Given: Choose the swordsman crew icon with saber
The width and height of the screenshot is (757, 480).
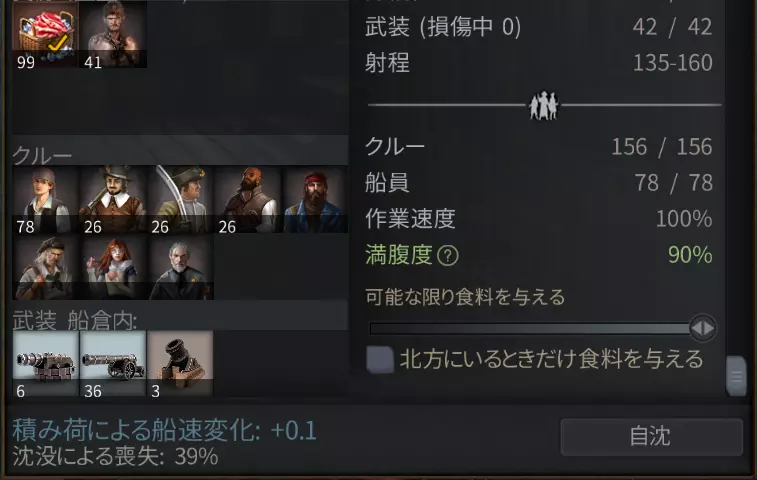Looking at the screenshot, I should pyautogui.click(x=180, y=200).
